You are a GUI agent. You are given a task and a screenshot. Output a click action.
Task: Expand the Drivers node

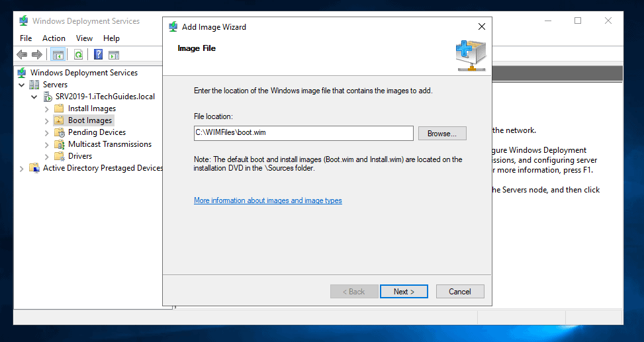click(46, 156)
